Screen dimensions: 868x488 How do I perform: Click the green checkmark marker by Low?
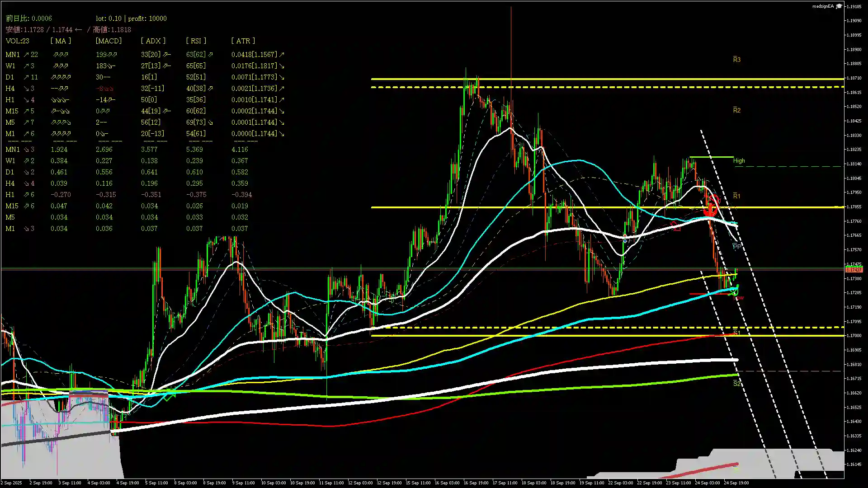(734, 293)
